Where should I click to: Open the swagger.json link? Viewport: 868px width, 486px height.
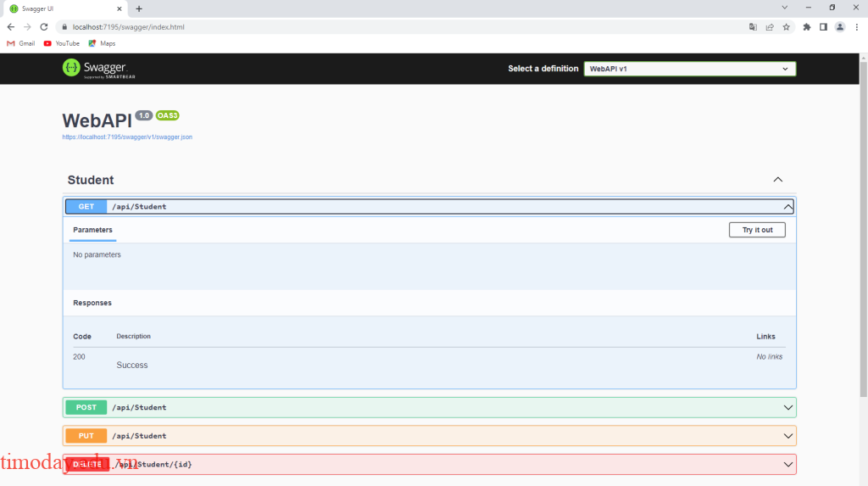click(127, 137)
